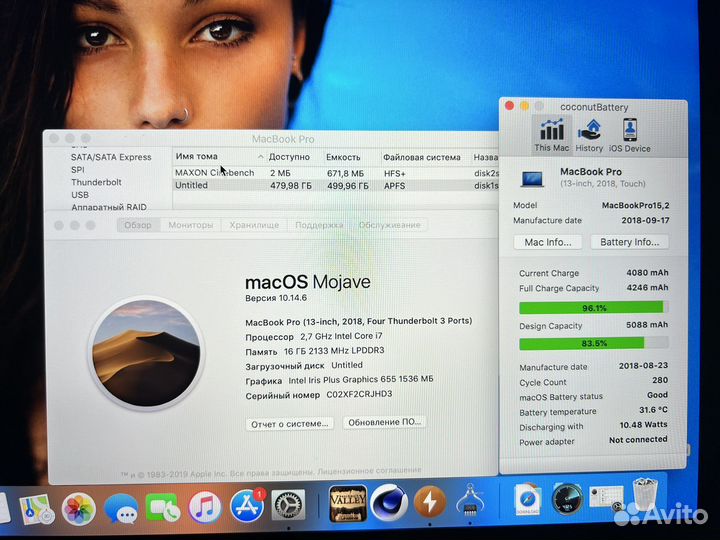Click serial number C02XF2CRJHD3
This screenshot has width=720, height=540.
[x=359, y=394]
